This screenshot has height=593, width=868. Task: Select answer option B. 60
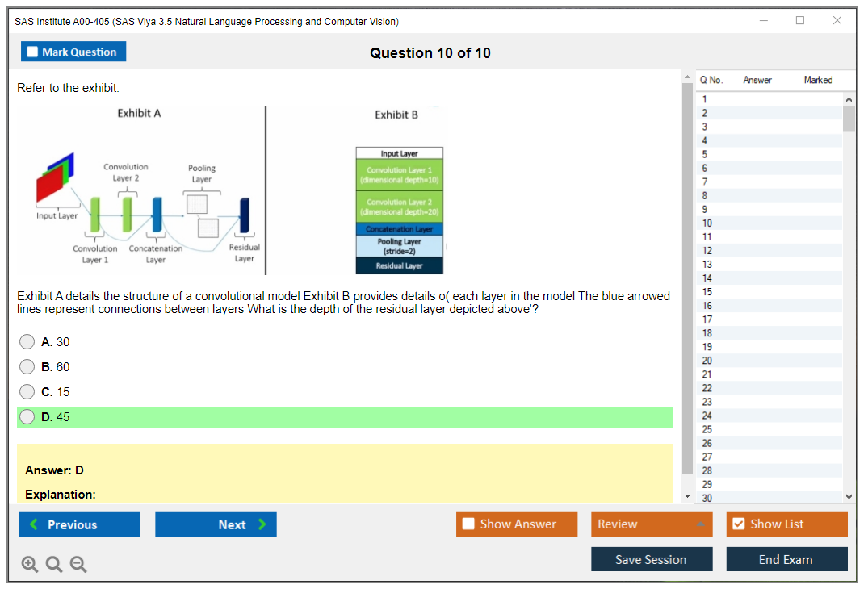27,367
